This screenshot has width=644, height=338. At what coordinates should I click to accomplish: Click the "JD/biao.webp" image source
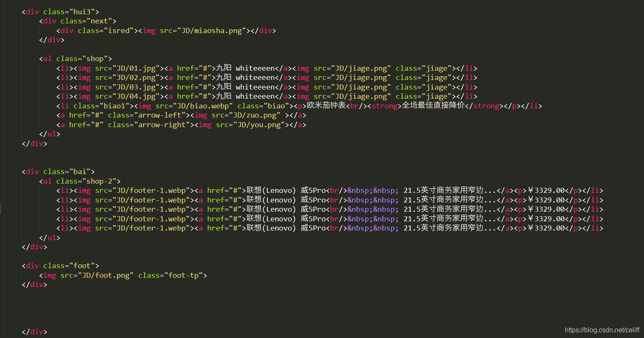pos(203,106)
